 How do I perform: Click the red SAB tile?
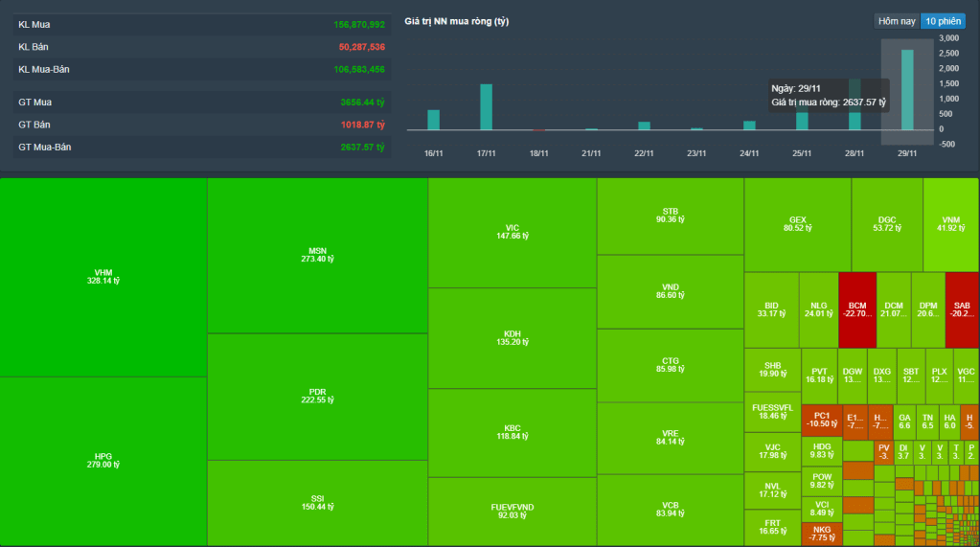coord(961,309)
